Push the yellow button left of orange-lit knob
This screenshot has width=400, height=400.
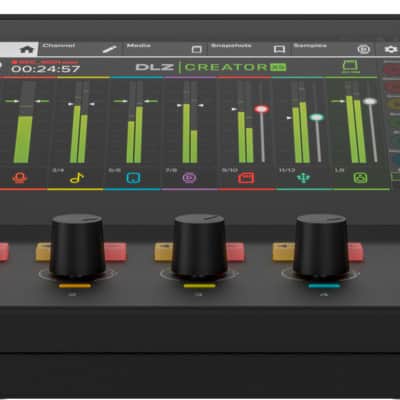click(x=43, y=252)
